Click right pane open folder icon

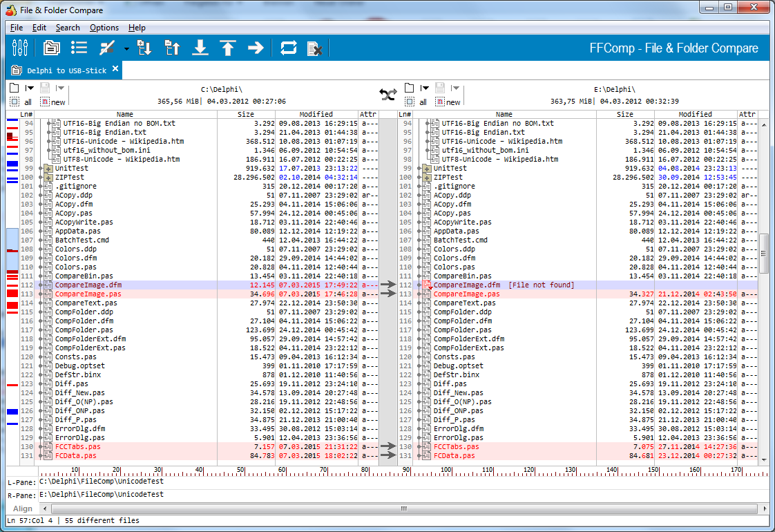[x=409, y=88]
